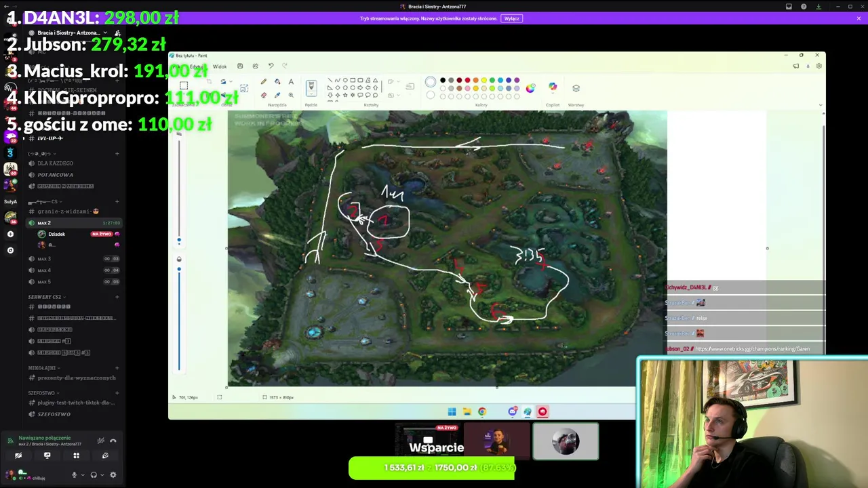868x488 pixels.
Task: Add channel to SERWERY CS2 category
Action: coord(117,297)
